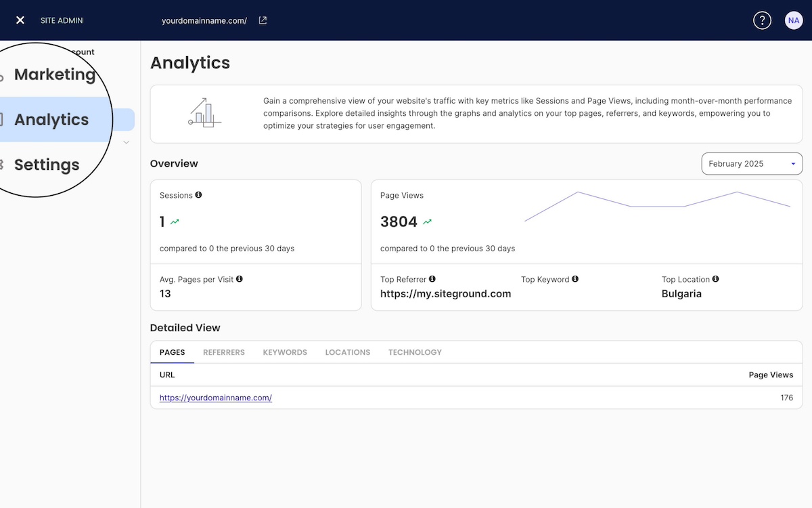Screen dimensions: 812x508
Task: Open the help question mark icon
Action: coord(762,20)
